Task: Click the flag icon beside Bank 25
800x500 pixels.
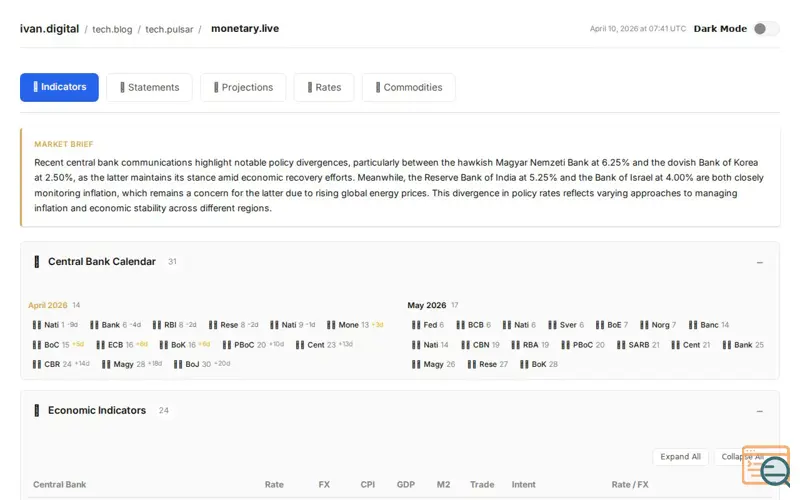Action: pos(727,345)
